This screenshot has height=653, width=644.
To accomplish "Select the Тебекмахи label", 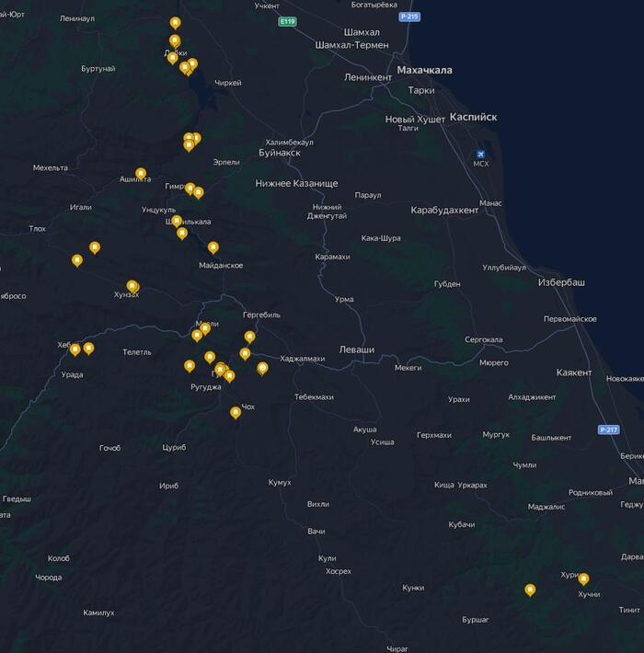I will pyautogui.click(x=314, y=397).
